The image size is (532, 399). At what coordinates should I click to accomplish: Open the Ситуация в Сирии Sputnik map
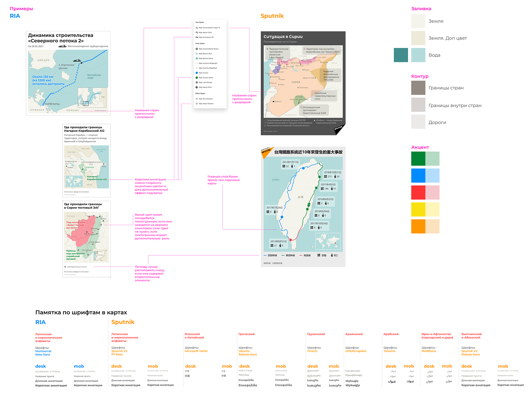click(x=303, y=83)
